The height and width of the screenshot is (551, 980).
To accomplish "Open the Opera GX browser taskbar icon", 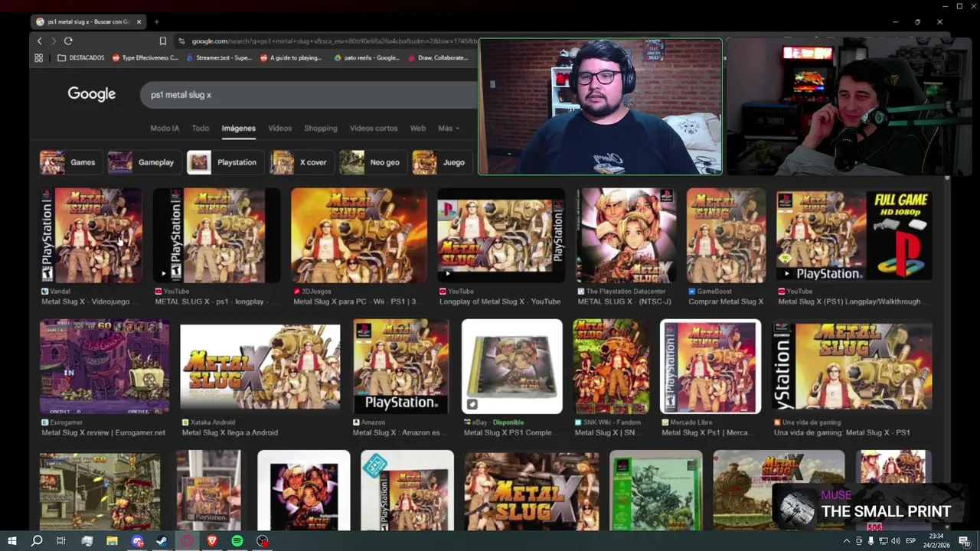I will coord(188,541).
